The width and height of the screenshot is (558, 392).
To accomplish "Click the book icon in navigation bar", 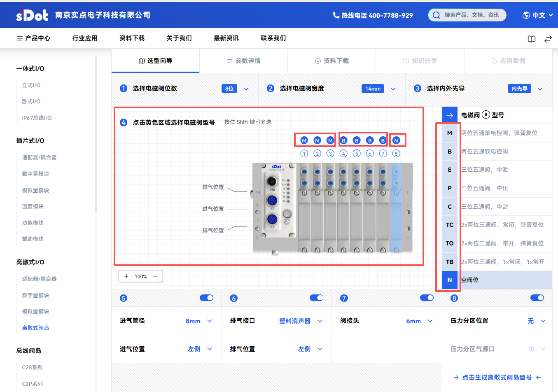I will coord(532,39).
